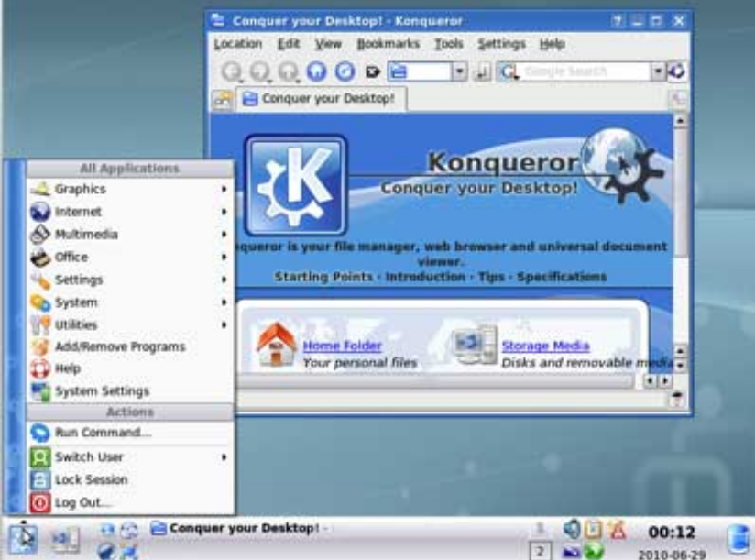Click into the Google Search field
Image resolution: width=755 pixels, height=560 pixels.
[x=585, y=71]
